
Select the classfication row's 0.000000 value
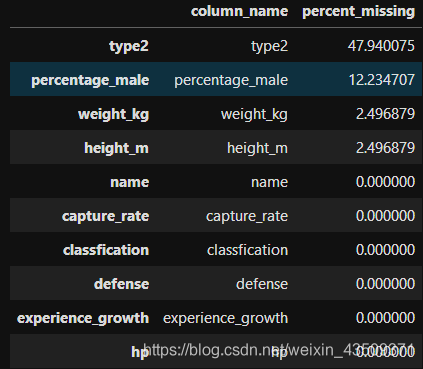385,250
